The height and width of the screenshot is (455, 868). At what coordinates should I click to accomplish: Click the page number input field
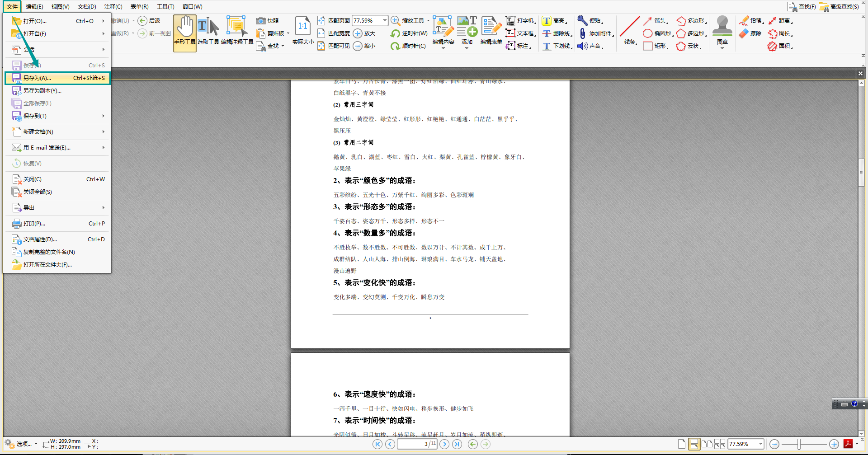tap(417, 444)
